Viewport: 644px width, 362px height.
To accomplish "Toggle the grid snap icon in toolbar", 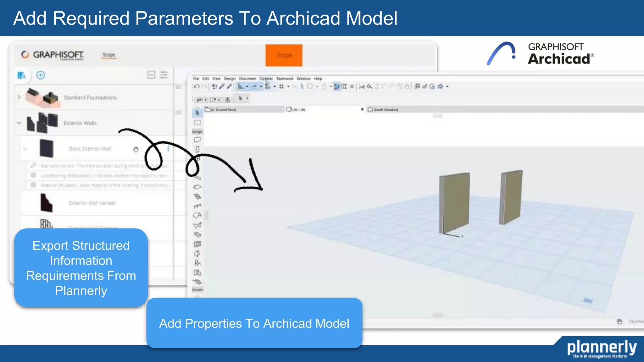I will click(x=282, y=86).
